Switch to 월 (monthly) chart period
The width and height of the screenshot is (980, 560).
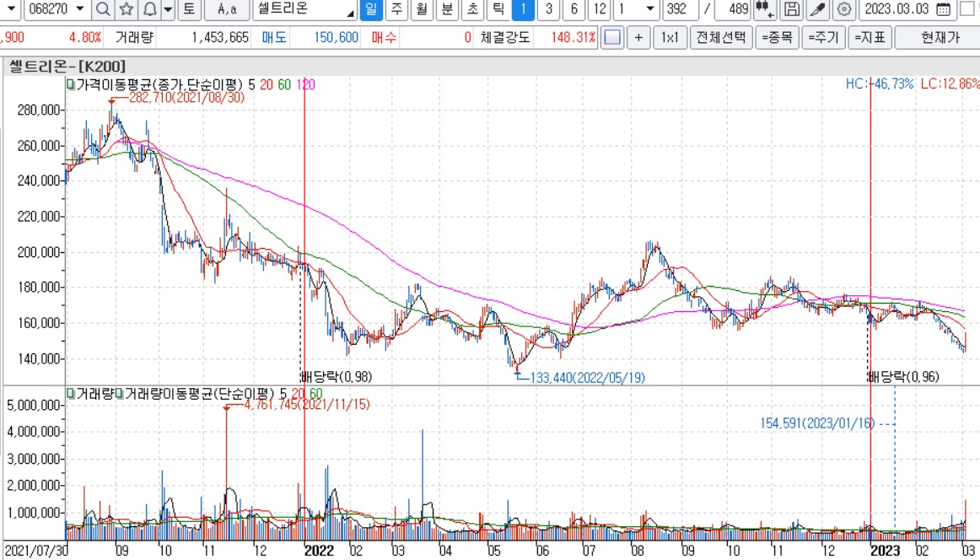[421, 8]
